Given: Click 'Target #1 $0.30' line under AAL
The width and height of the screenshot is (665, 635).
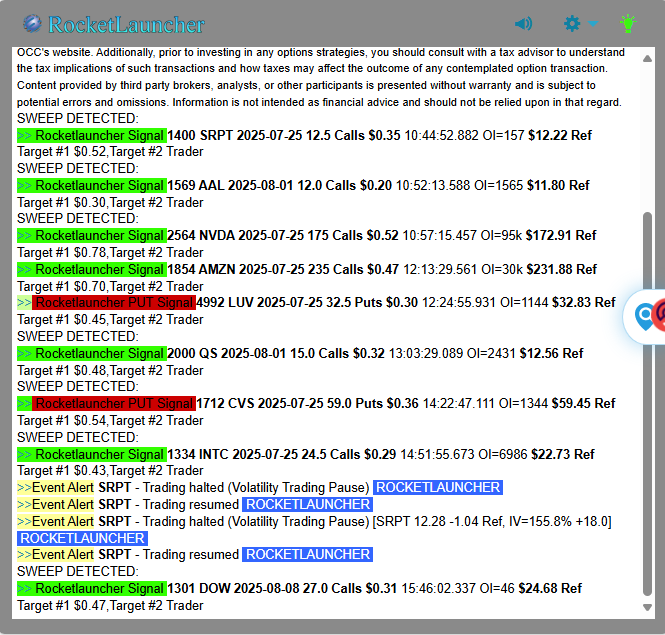Looking at the screenshot, I should 110,202.
